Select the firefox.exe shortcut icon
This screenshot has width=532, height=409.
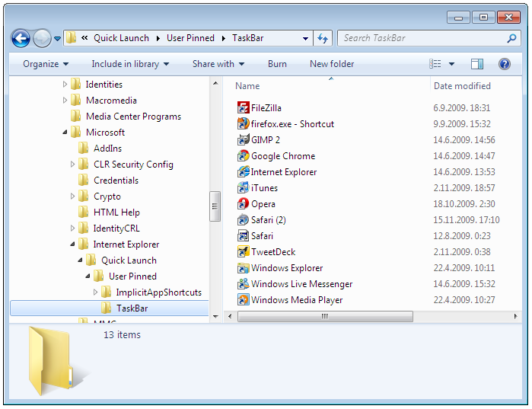click(x=243, y=123)
